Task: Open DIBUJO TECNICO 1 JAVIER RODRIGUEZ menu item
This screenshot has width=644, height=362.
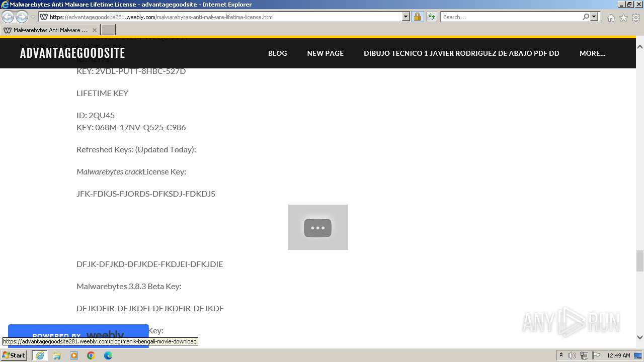Action: click(461, 53)
